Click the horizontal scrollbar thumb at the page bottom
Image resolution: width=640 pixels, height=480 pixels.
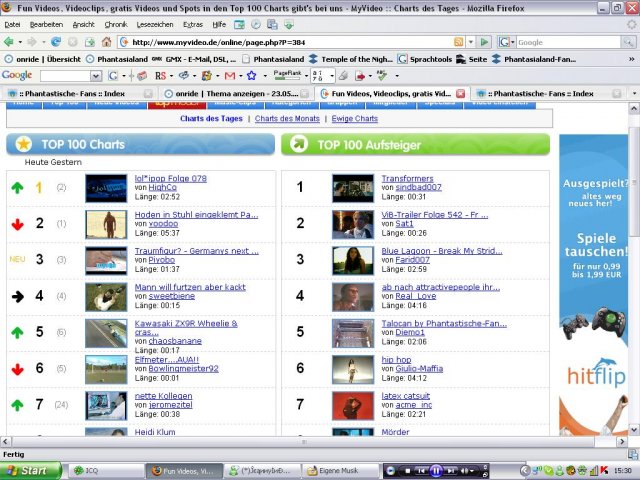(304, 442)
